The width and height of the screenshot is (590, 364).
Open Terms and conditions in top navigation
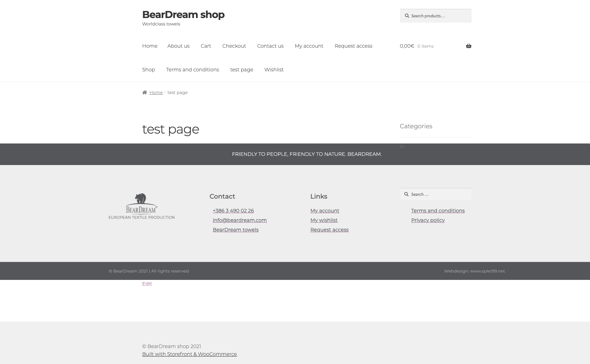(x=192, y=70)
